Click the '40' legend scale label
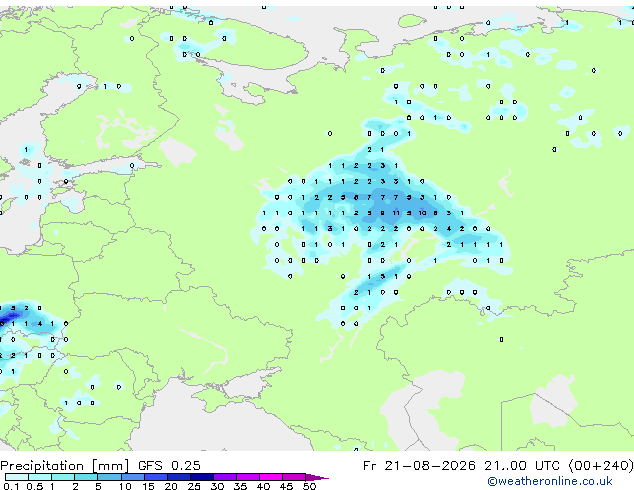634x490 pixels. [x=264, y=486]
